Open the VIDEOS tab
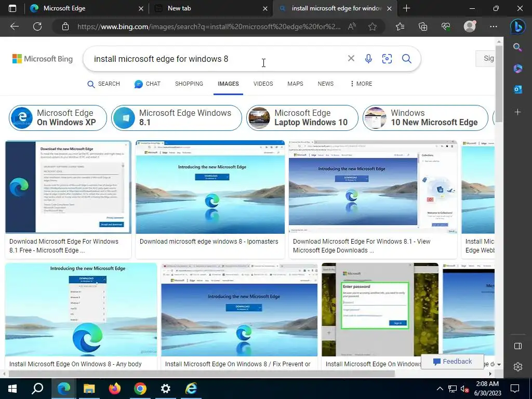This screenshot has height=399, width=532. pos(263,84)
